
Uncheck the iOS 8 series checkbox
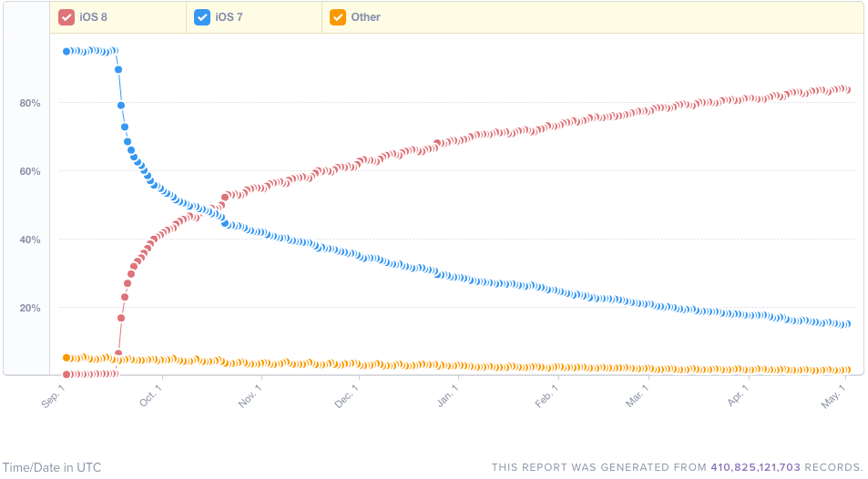(66, 17)
